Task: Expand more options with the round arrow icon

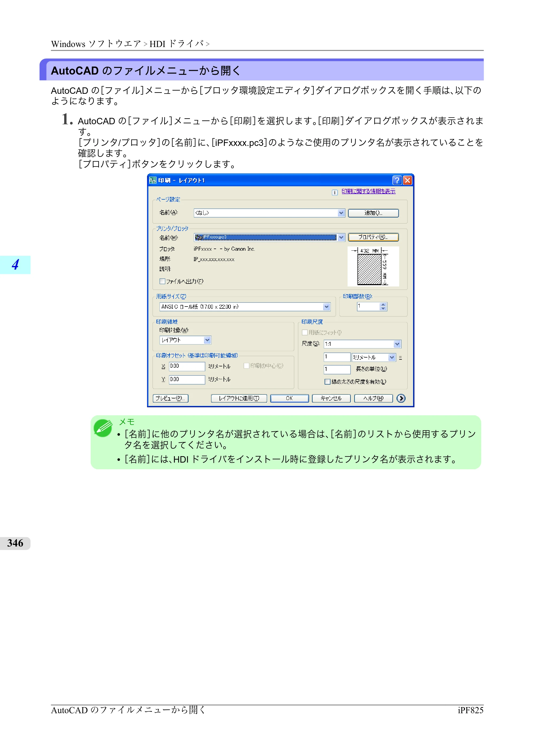Action: tap(401, 398)
